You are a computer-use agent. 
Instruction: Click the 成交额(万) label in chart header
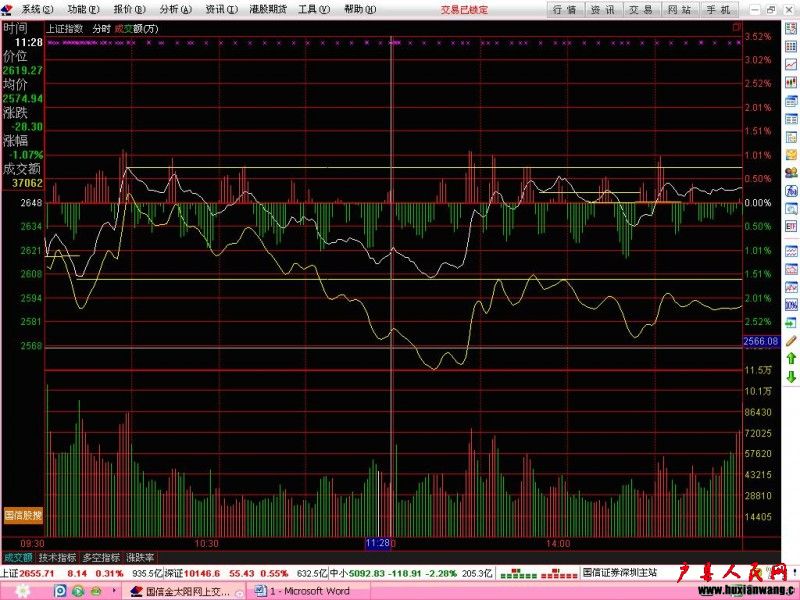point(136,29)
